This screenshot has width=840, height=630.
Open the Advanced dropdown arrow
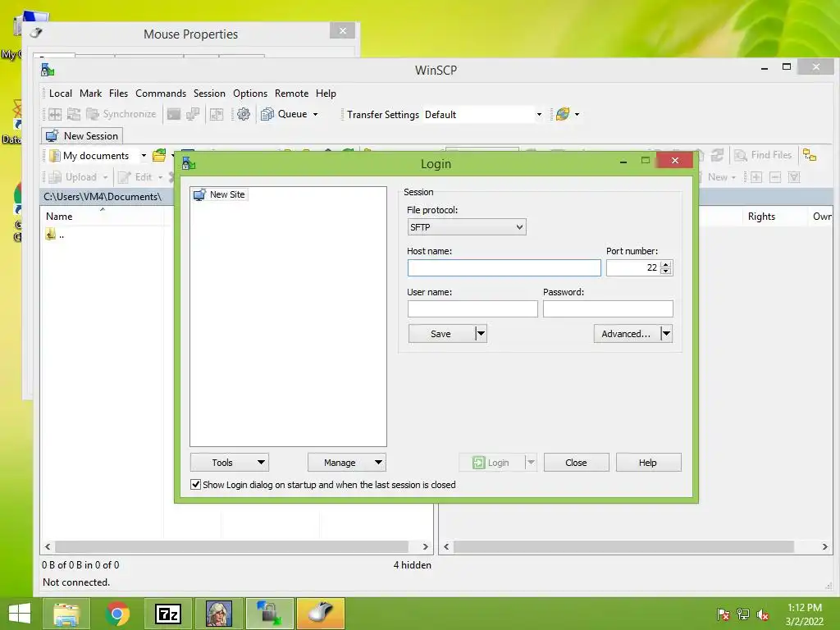(x=666, y=334)
